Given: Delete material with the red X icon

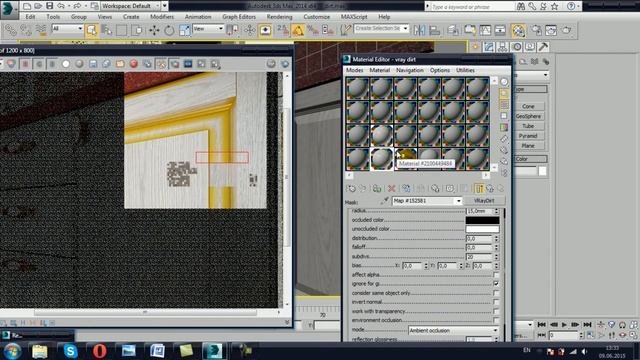Looking at the screenshot, I should click(x=391, y=189).
